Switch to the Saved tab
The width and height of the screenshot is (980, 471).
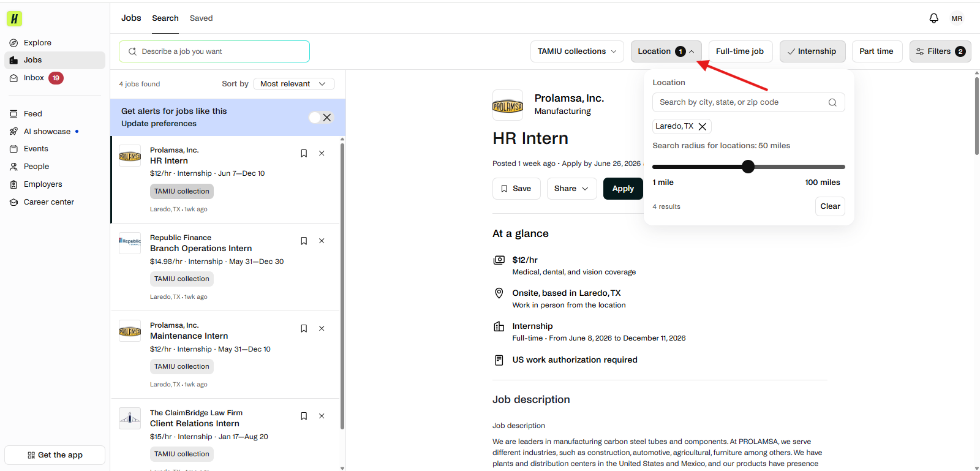point(201,18)
